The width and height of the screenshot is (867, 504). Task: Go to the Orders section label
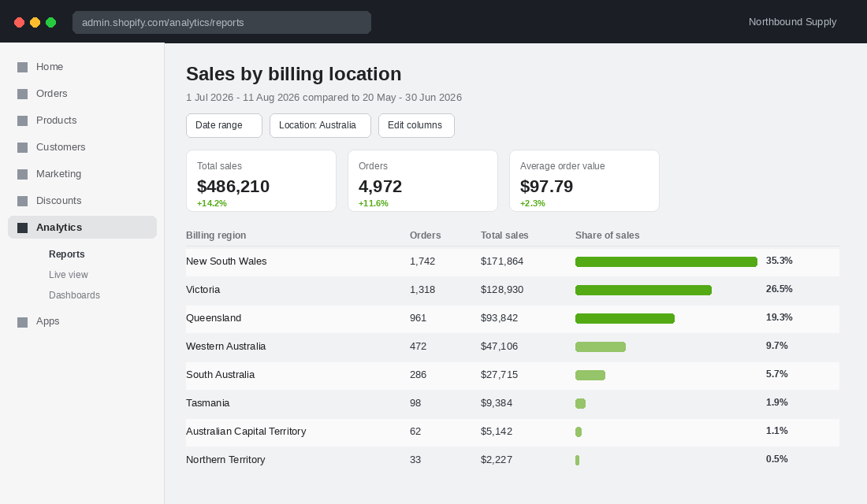51,94
